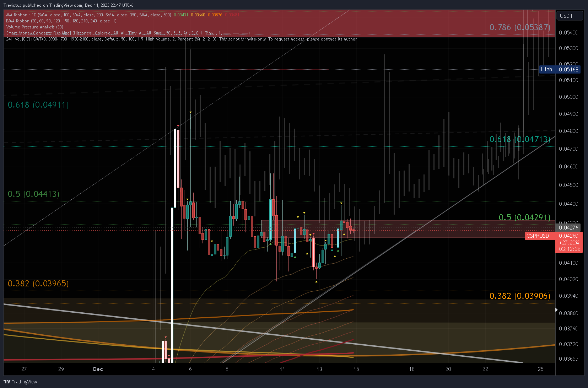
Task: Click the CSPRUSDT price label
Action: (x=539, y=236)
